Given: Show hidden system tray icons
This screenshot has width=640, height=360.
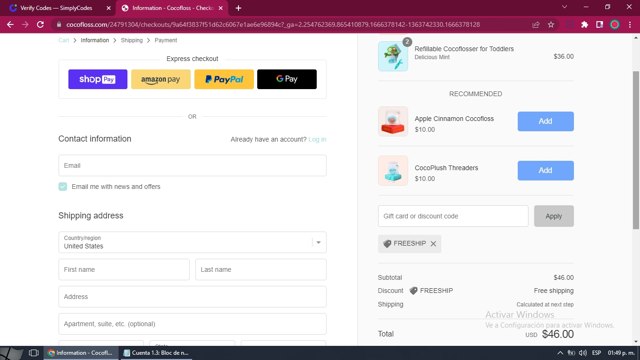Looking at the screenshot, I should (560, 353).
